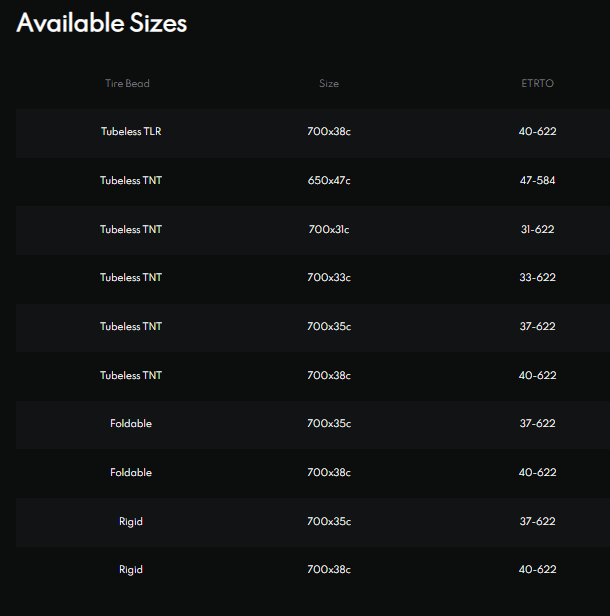Click the 700x33c size cell
This screenshot has width=610, height=616.
329,278
